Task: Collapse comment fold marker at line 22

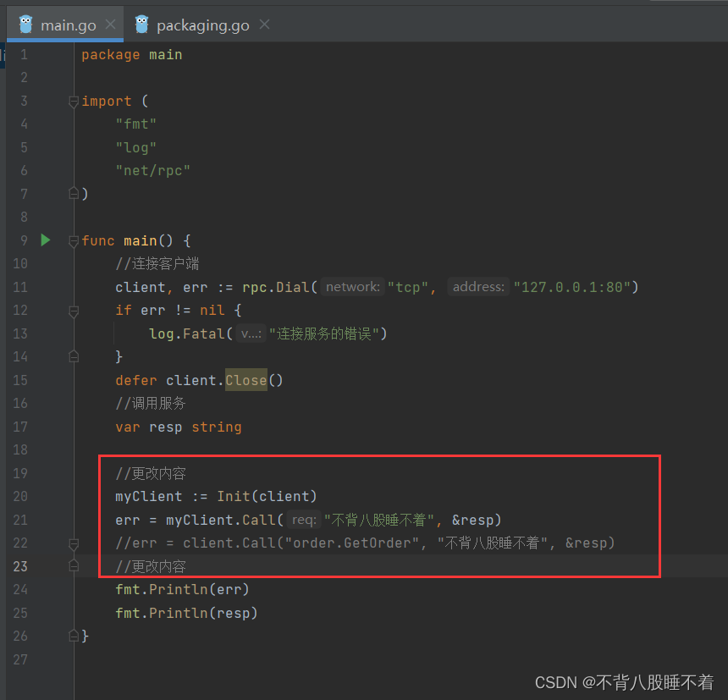Action: pos(74,543)
